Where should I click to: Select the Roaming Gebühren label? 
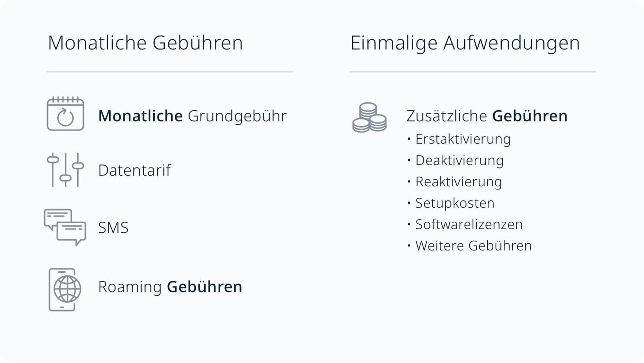pyautogui.click(x=170, y=287)
